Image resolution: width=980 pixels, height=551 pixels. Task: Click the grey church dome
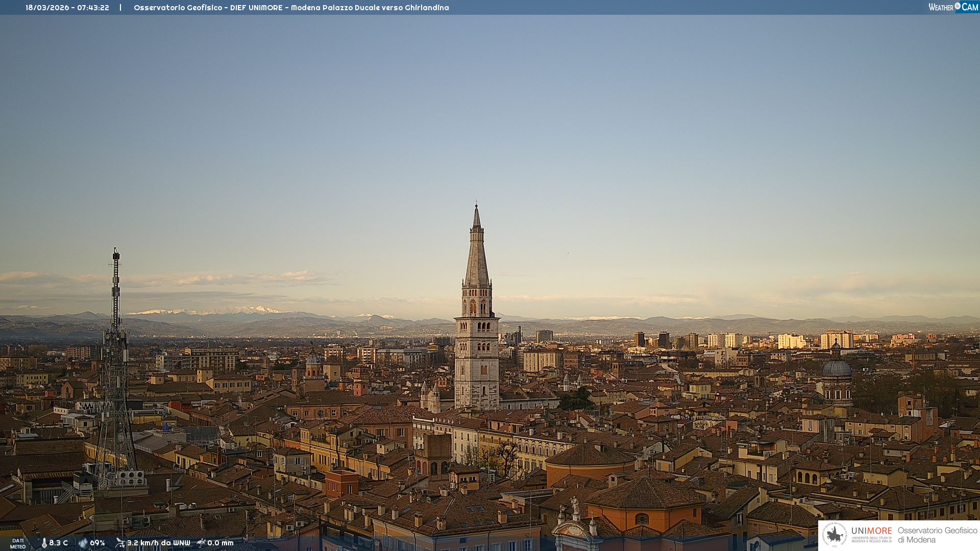coord(837,368)
